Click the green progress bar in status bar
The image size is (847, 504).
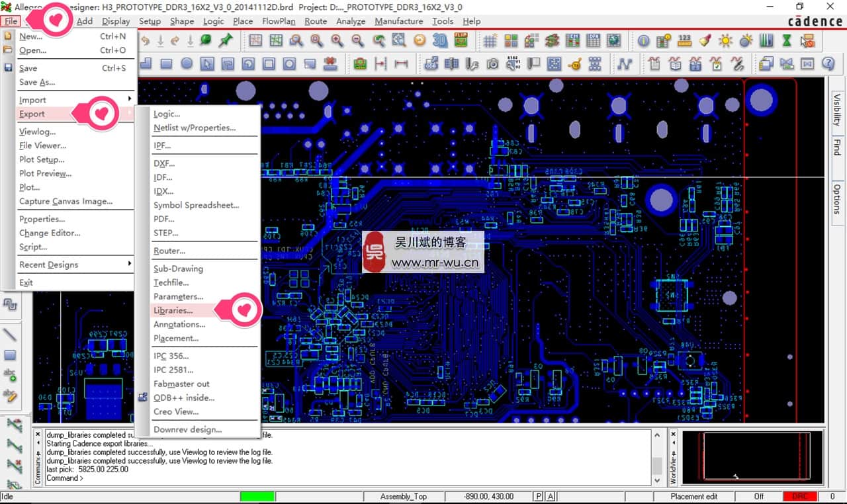click(258, 496)
